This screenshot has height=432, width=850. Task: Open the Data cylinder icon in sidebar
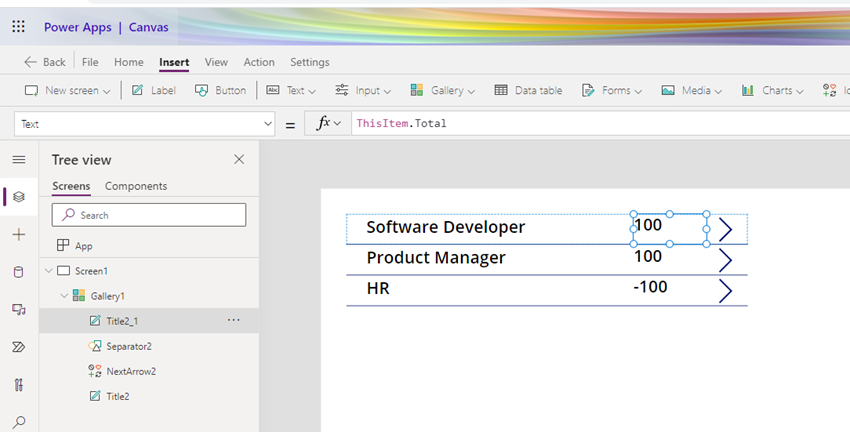(x=19, y=272)
